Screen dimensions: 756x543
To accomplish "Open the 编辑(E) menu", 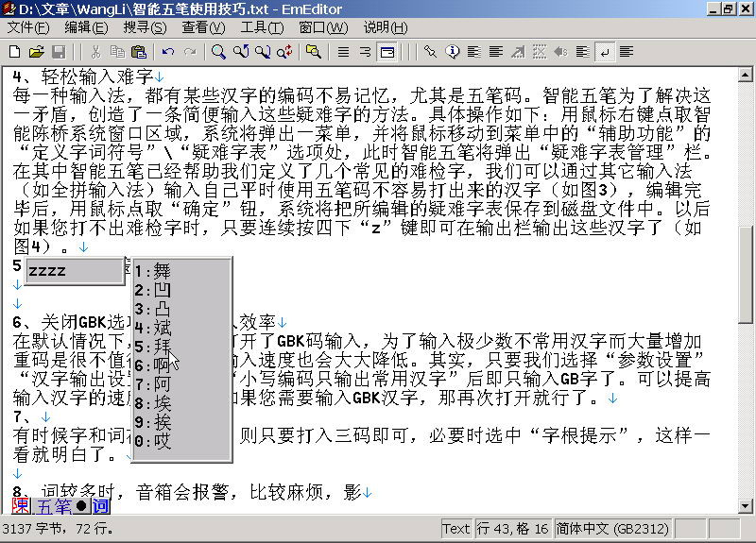I will click(x=86, y=27).
